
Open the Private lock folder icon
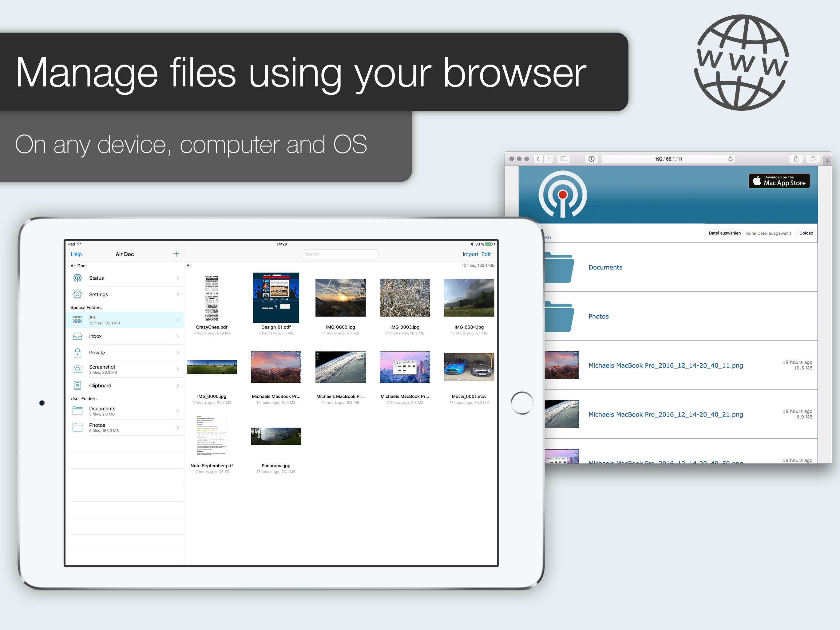coord(77,353)
